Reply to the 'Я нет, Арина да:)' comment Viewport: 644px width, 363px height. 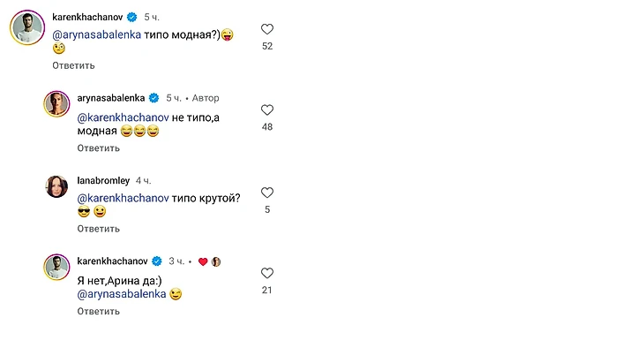98,311
